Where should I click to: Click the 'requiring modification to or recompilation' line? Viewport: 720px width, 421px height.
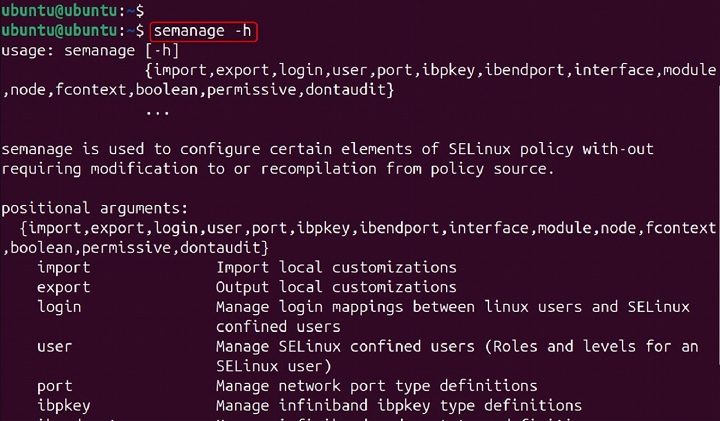coord(276,169)
